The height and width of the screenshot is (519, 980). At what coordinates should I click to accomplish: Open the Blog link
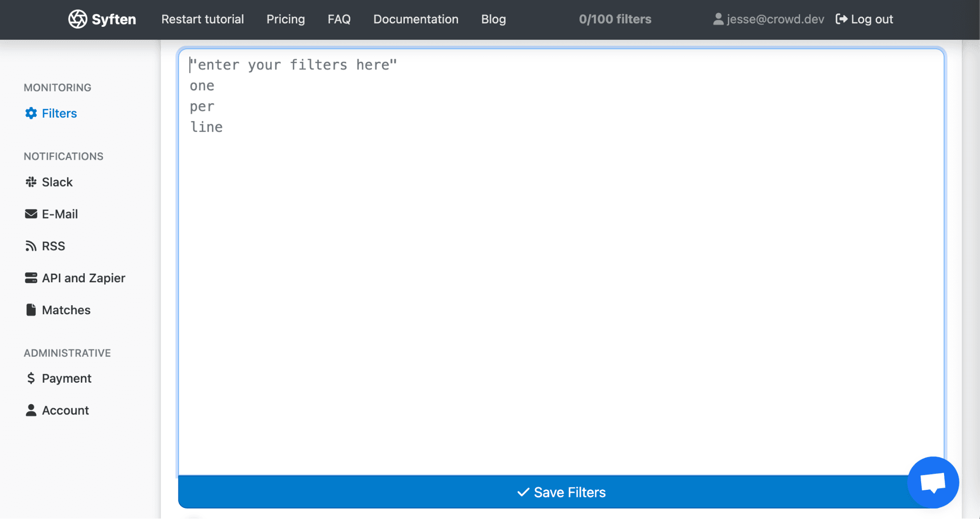point(493,19)
